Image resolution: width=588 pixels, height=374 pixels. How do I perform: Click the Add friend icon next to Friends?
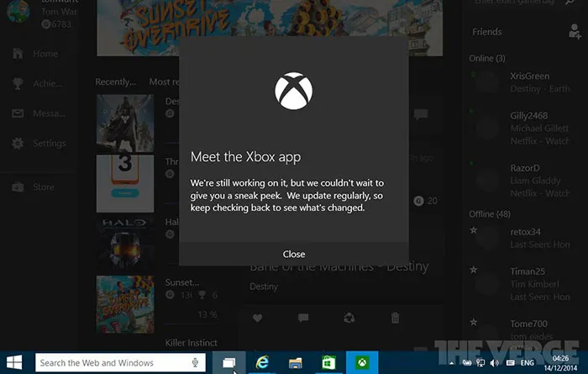pyautogui.click(x=575, y=31)
